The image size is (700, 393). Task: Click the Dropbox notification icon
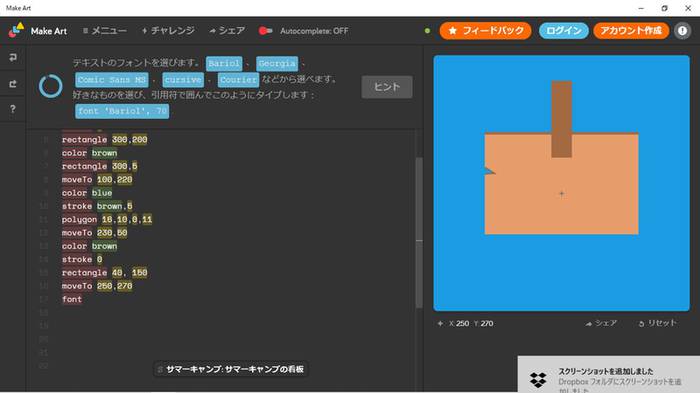(x=538, y=380)
